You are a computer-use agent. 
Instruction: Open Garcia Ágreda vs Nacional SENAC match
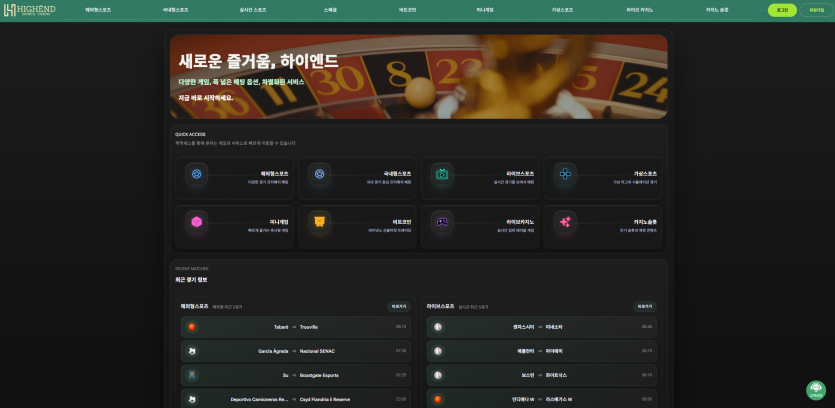(x=296, y=351)
